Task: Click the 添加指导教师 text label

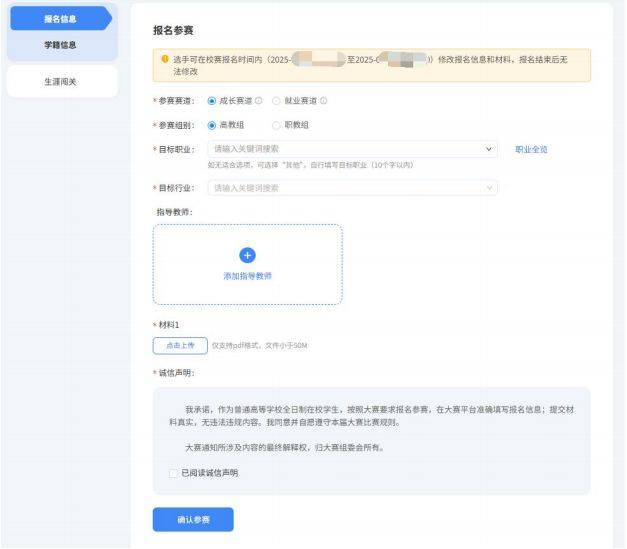Action: click(247, 275)
